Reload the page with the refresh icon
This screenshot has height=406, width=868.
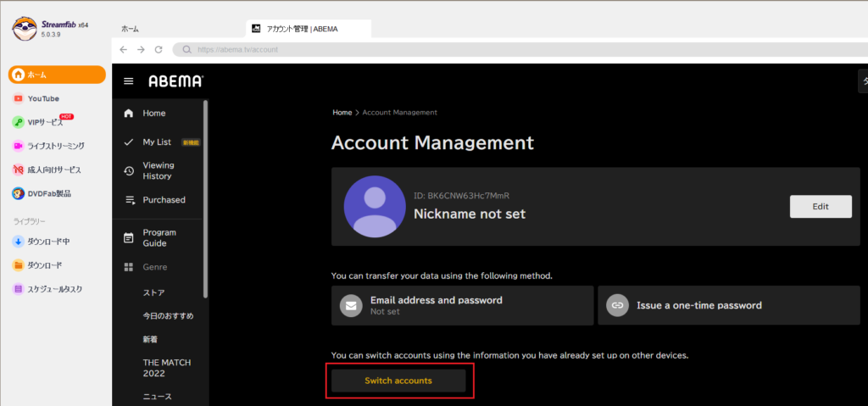[x=159, y=49]
